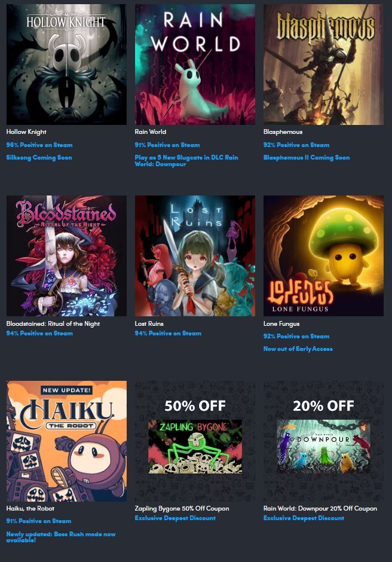Open the Haiku the Robot cover image
The height and width of the screenshot is (562, 392).
coord(67,441)
